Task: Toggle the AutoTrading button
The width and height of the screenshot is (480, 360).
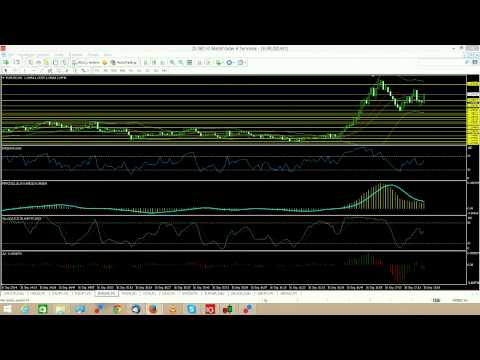Action: point(123,62)
